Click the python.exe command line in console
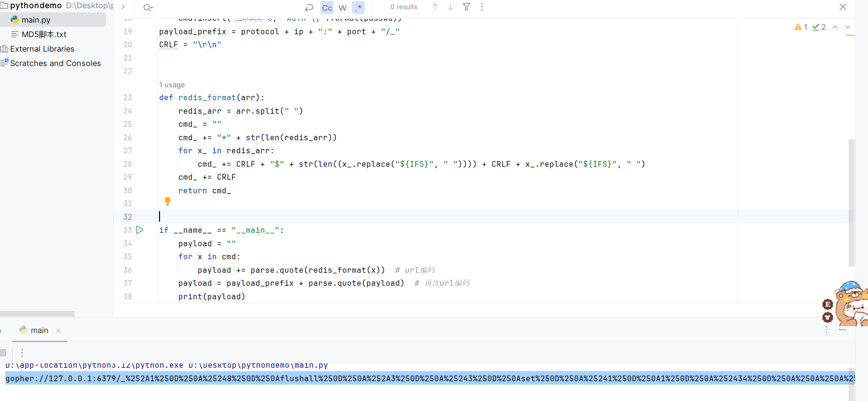The width and height of the screenshot is (868, 401). pyautogui.click(x=167, y=365)
